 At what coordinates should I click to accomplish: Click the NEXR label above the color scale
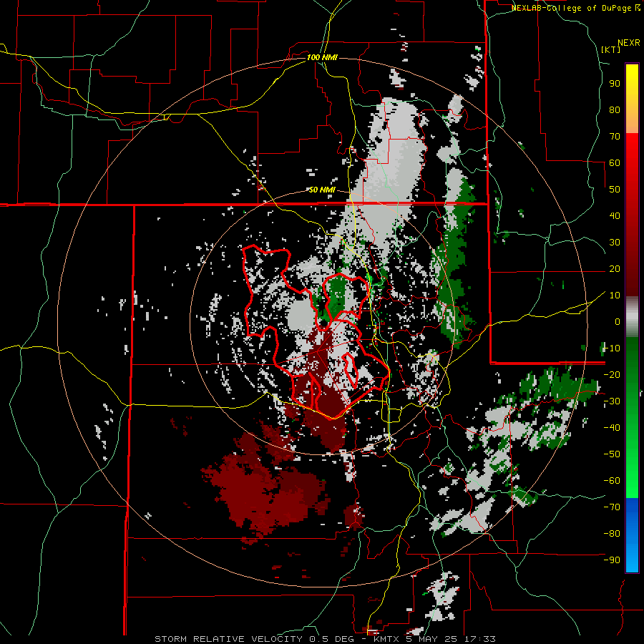[x=629, y=43]
